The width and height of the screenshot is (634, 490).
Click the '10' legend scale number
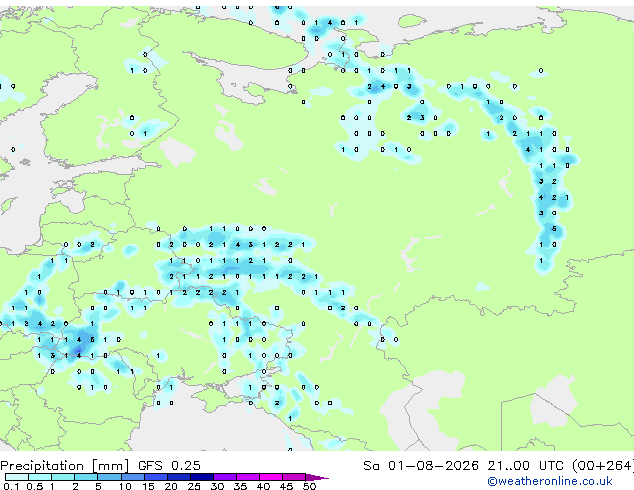125,486
